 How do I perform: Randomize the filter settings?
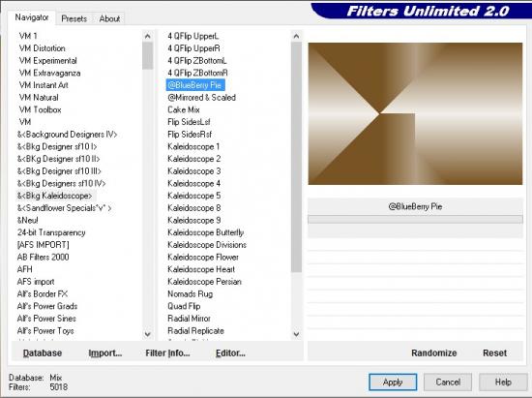coord(434,352)
